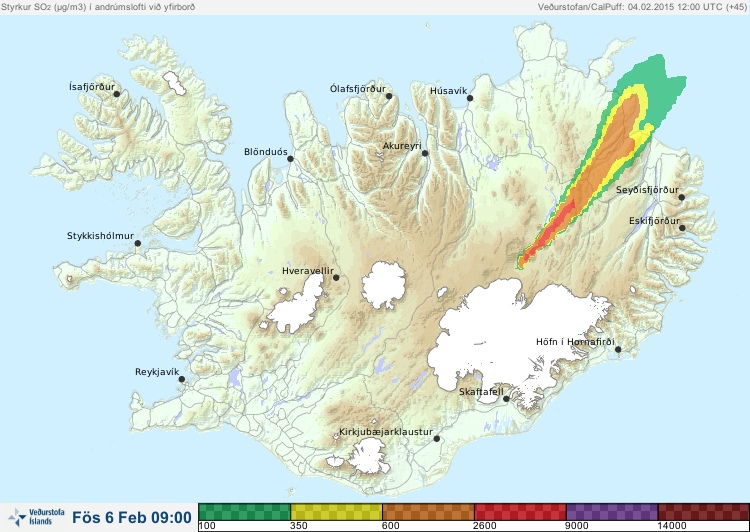Click the Ísafjörður town marker dot
750x532 pixels.
click(x=117, y=94)
